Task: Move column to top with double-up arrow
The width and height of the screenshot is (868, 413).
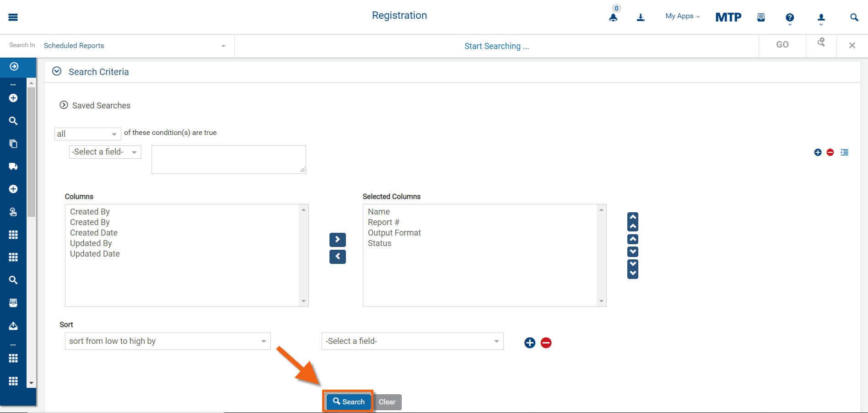Action: (633, 222)
